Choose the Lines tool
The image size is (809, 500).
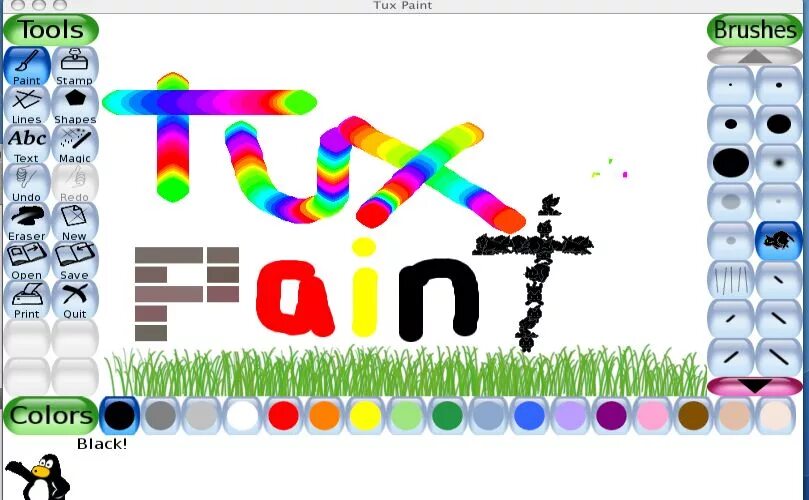tap(27, 105)
